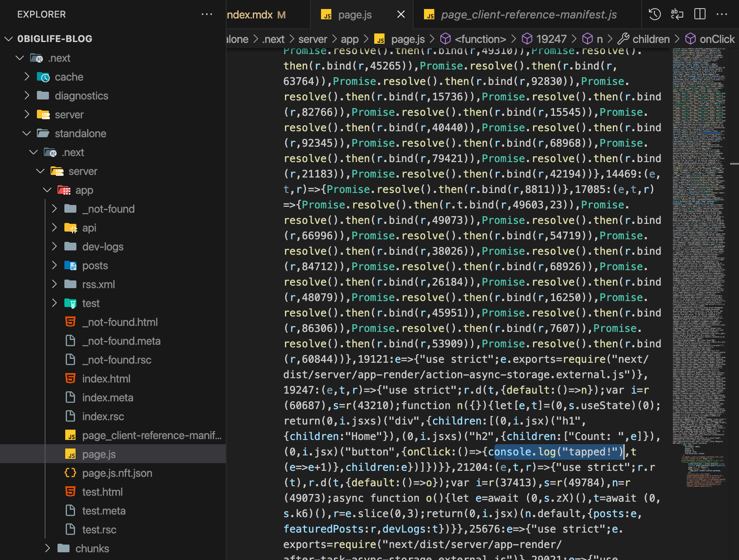This screenshot has height=560, width=739.
Task: Expand the api folder chevron
Action: point(54,228)
